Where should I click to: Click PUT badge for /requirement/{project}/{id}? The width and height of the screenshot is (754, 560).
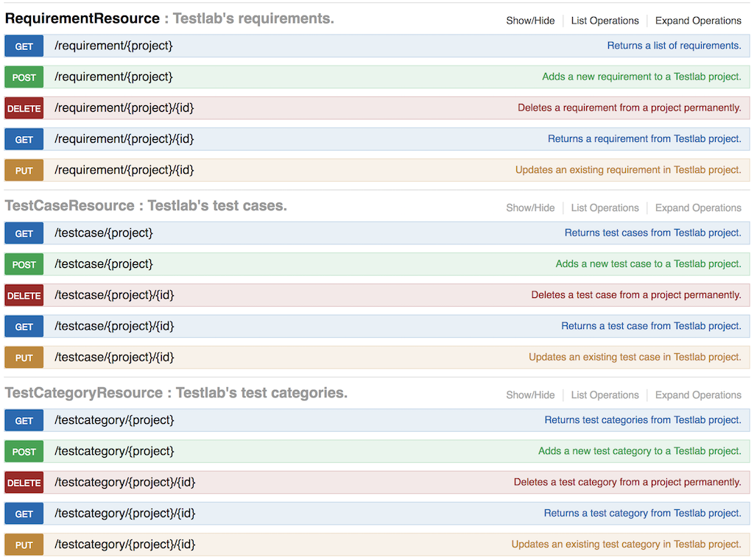[24, 171]
